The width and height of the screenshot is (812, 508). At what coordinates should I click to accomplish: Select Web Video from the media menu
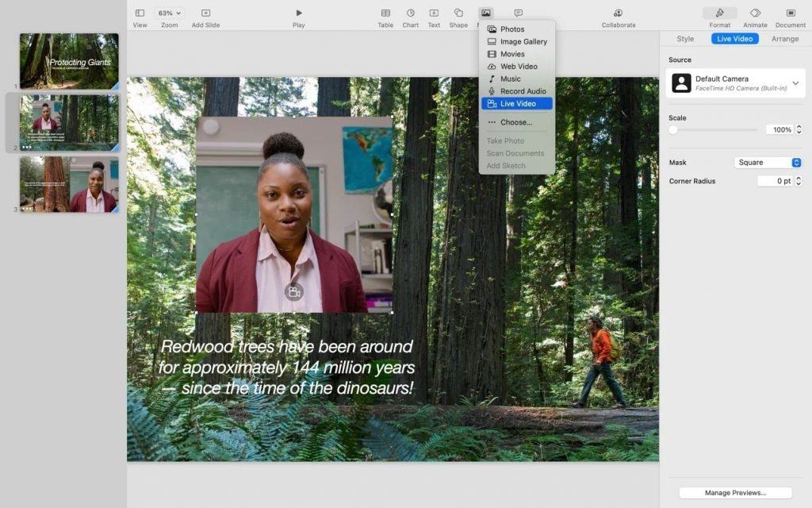click(518, 67)
